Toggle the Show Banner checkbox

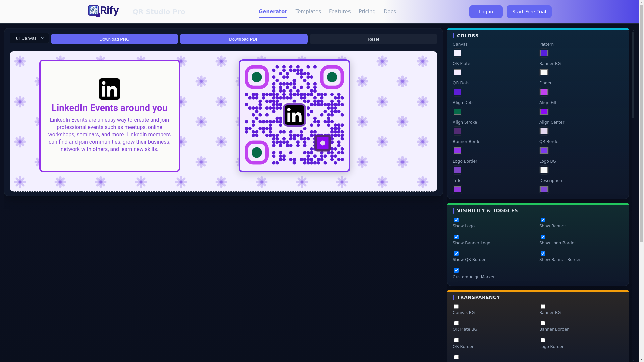pos(543,220)
